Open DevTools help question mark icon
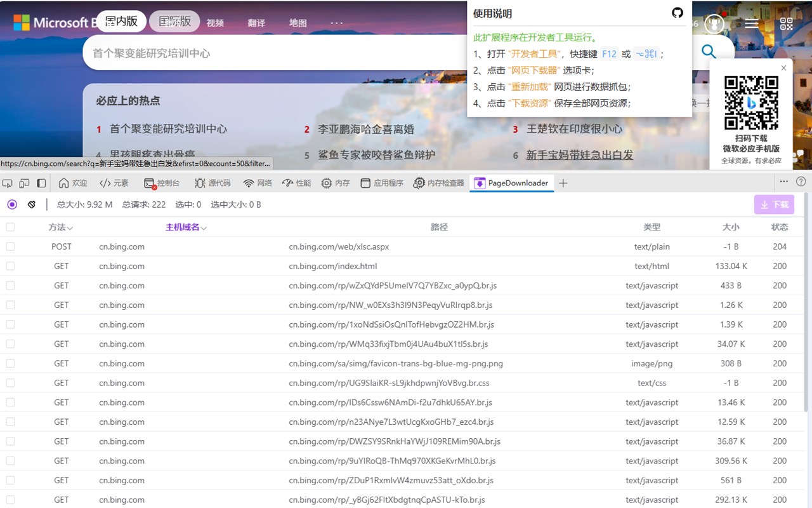This screenshot has width=812, height=508. pos(801,182)
